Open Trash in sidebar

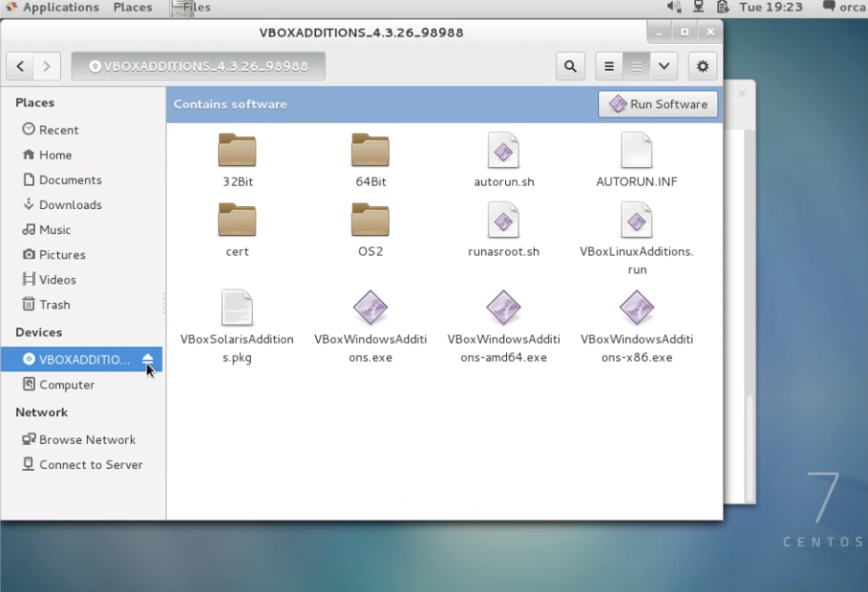(x=83, y=304)
